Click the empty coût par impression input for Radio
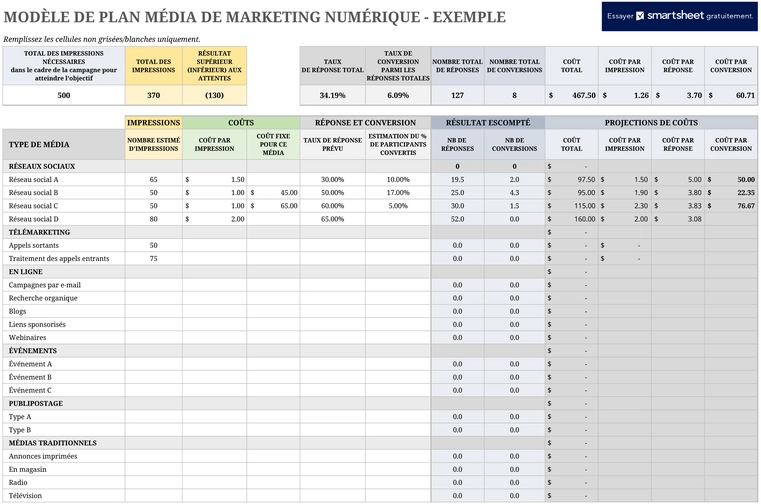Viewport: 761px width, 504px height. tap(215, 482)
